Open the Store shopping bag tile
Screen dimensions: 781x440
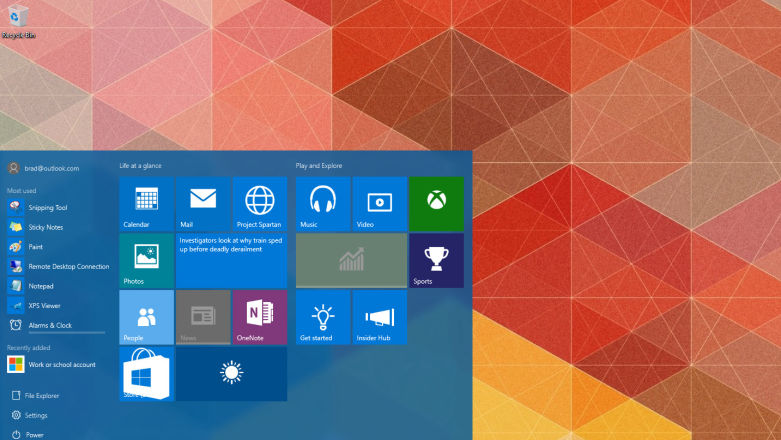(x=146, y=374)
